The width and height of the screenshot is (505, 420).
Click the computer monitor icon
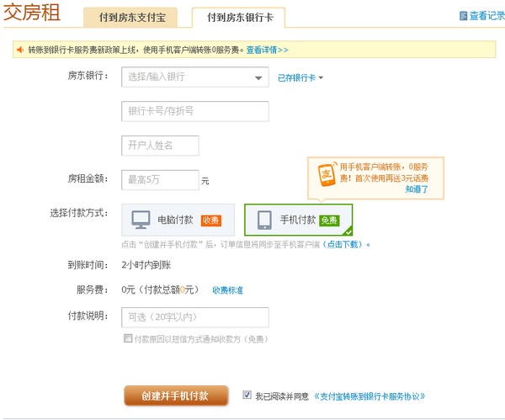click(x=141, y=220)
